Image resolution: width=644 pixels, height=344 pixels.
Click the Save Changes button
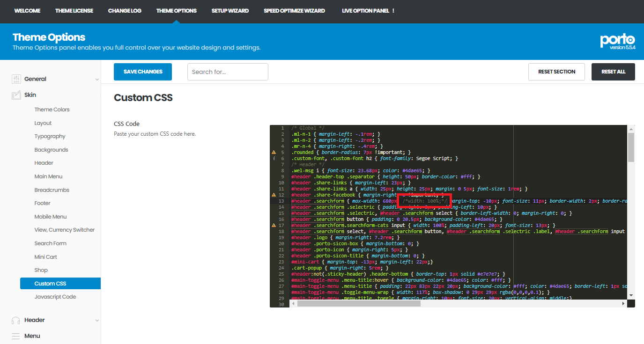143,72
